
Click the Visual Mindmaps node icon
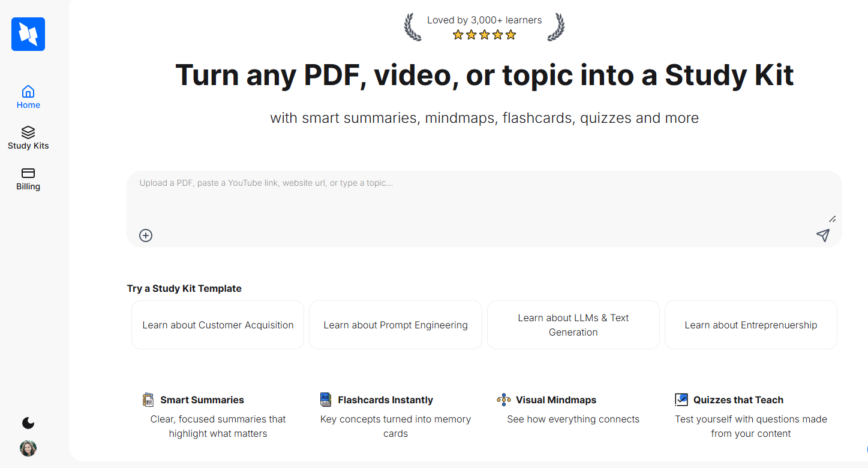pos(503,399)
